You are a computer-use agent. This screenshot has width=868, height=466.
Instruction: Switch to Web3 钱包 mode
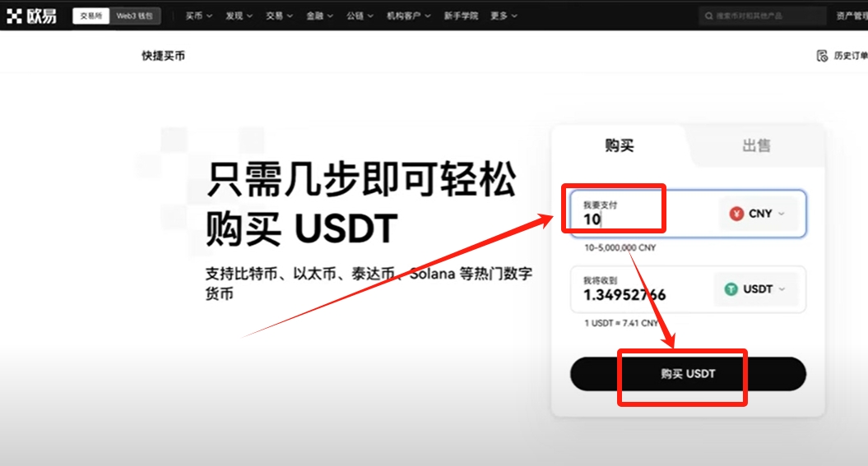coord(134,16)
